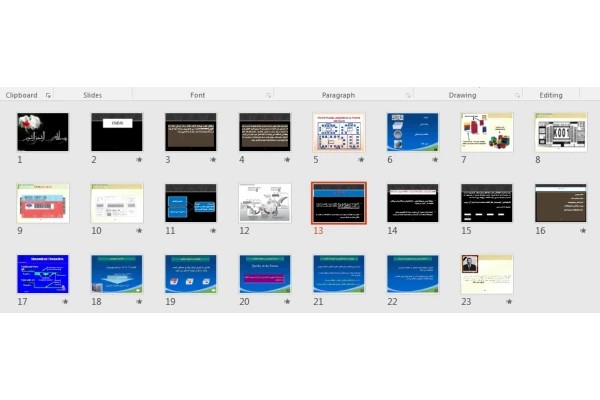The width and height of the screenshot is (600, 400).
Task: Select the highlighted slide 13 thumbnail
Action: [339, 203]
